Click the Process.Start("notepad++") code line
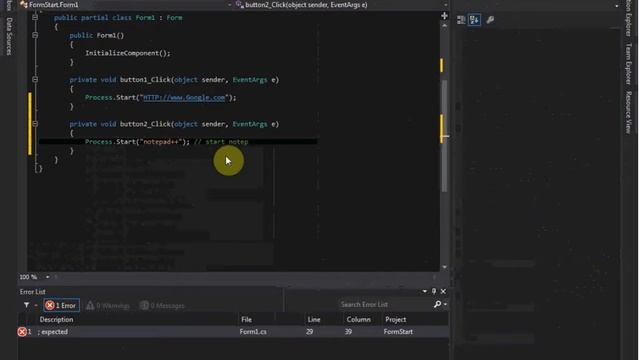Screen dimensions: 640x360 137,142
